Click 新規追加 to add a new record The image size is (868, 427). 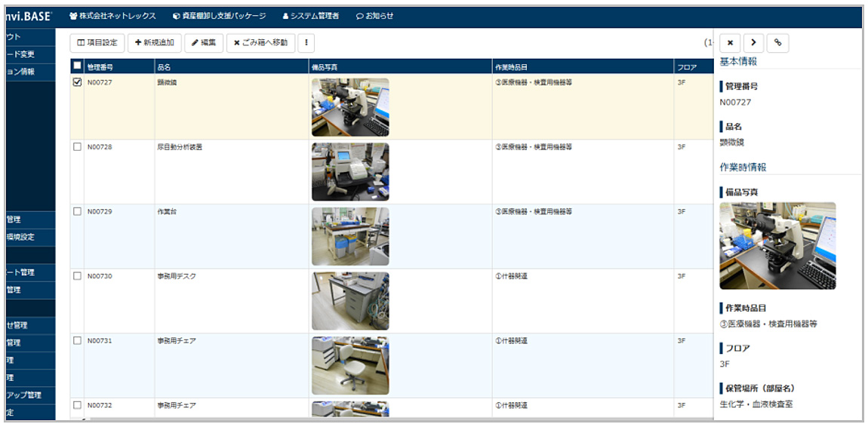click(x=155, y=42)
